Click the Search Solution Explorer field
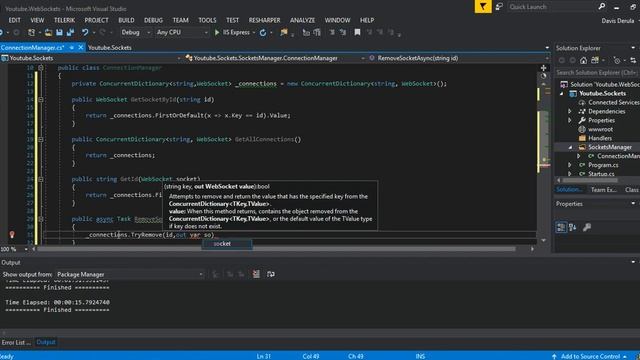The height and width of the screenshot is (360, 640). 597,73
